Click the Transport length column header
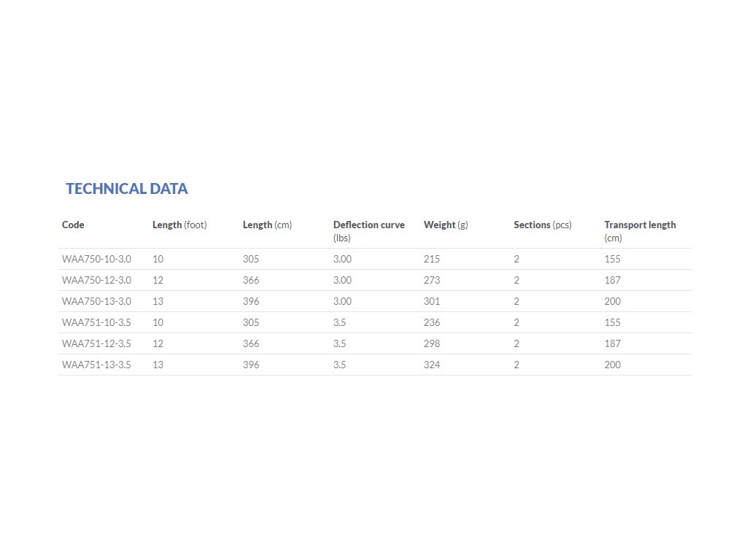This screenshot has width=747, height=560. [640, 225]
